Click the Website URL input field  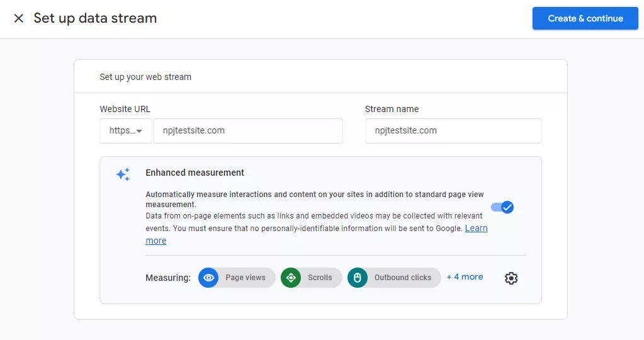[248, 130]
